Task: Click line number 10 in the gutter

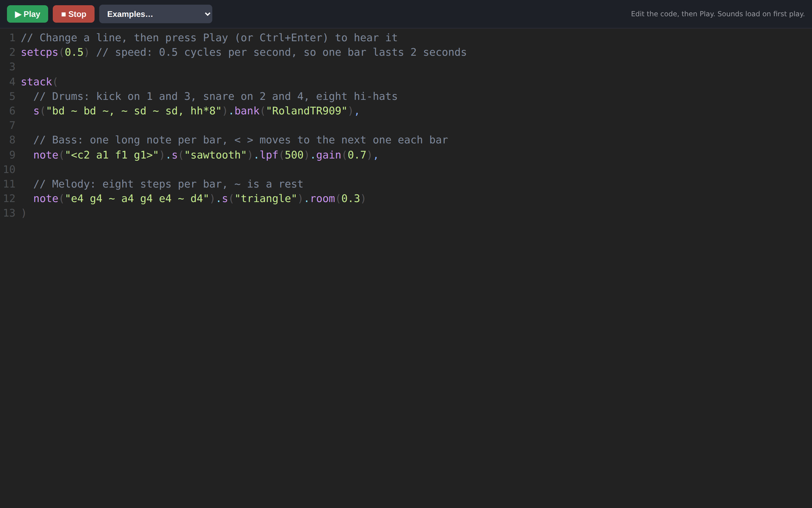Action: pyautogui.click(x=9, y=170)
